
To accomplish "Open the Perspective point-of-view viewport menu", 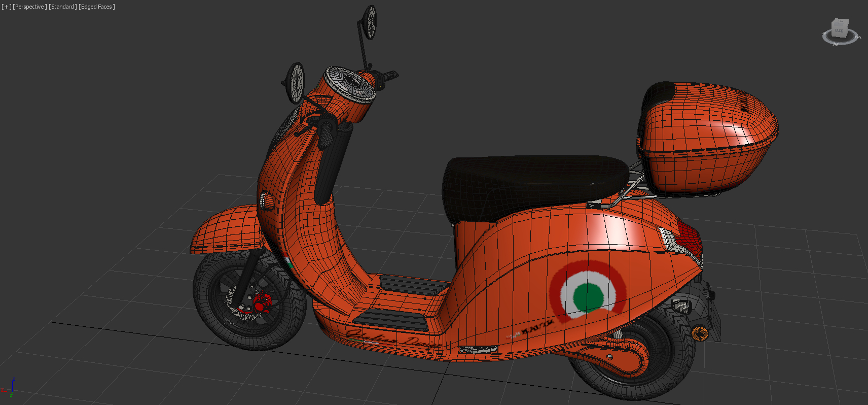I will [30, 7].
